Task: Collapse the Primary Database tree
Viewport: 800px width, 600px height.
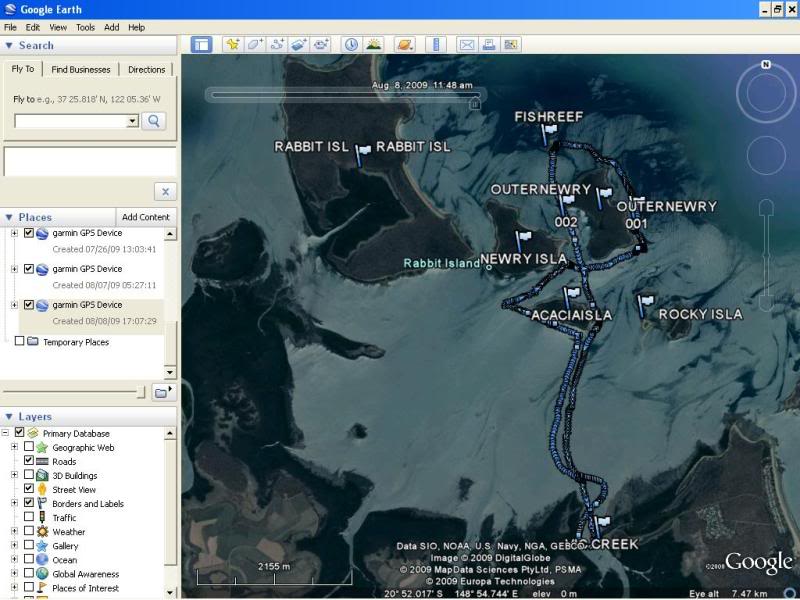Action: (5, 433)
